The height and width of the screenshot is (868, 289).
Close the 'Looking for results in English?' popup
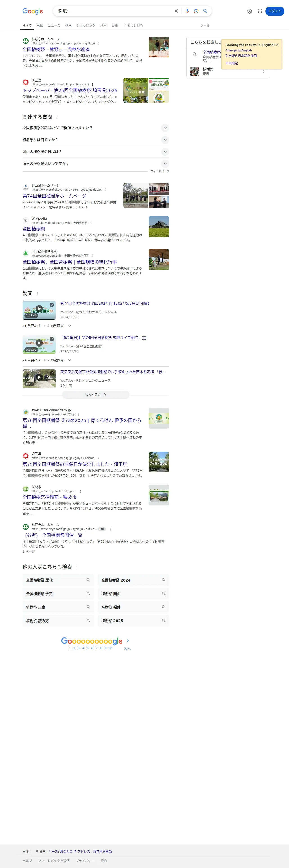click(277, 45)
